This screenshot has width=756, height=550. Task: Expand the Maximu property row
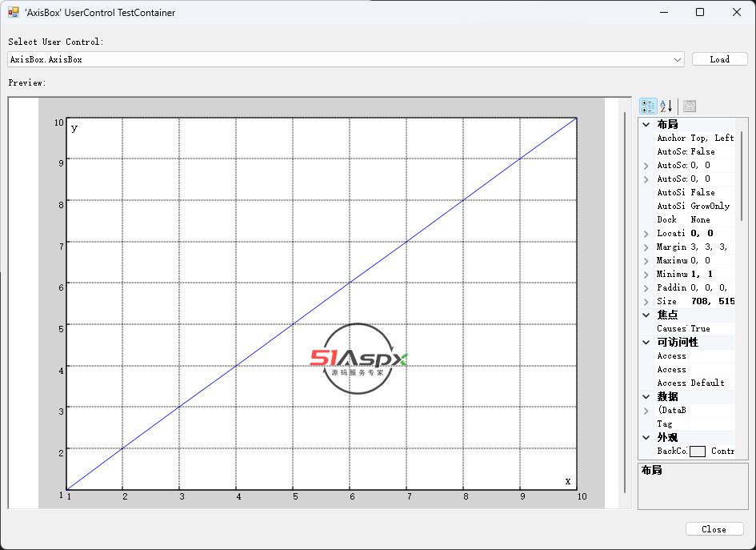click(x=646, y=260)
